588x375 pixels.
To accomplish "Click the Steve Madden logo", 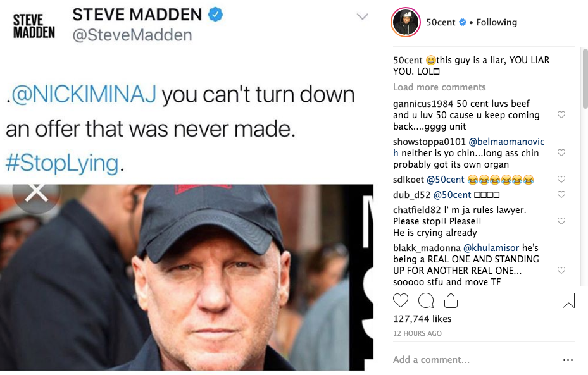I will coord(34,26).
